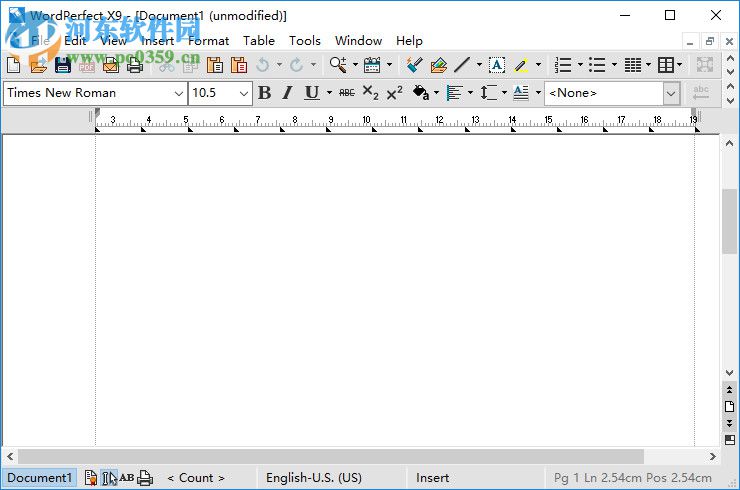
Task: Open the Help menu
Action: click(x=409, y=41)
